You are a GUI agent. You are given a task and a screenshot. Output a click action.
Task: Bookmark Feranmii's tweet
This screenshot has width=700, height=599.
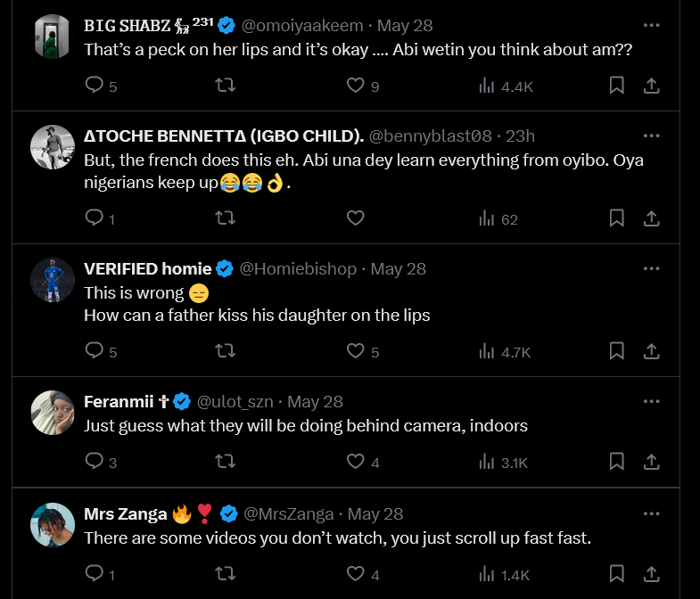pos(616,462)
